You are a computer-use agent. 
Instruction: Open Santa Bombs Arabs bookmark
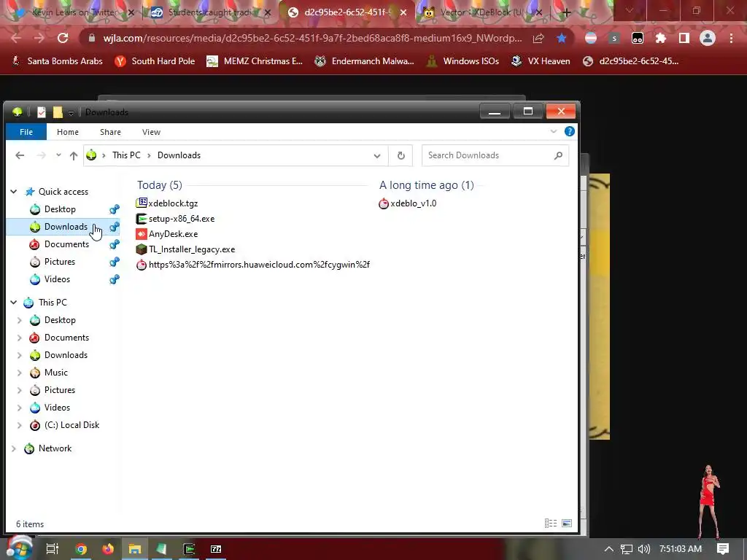point(57,61)
